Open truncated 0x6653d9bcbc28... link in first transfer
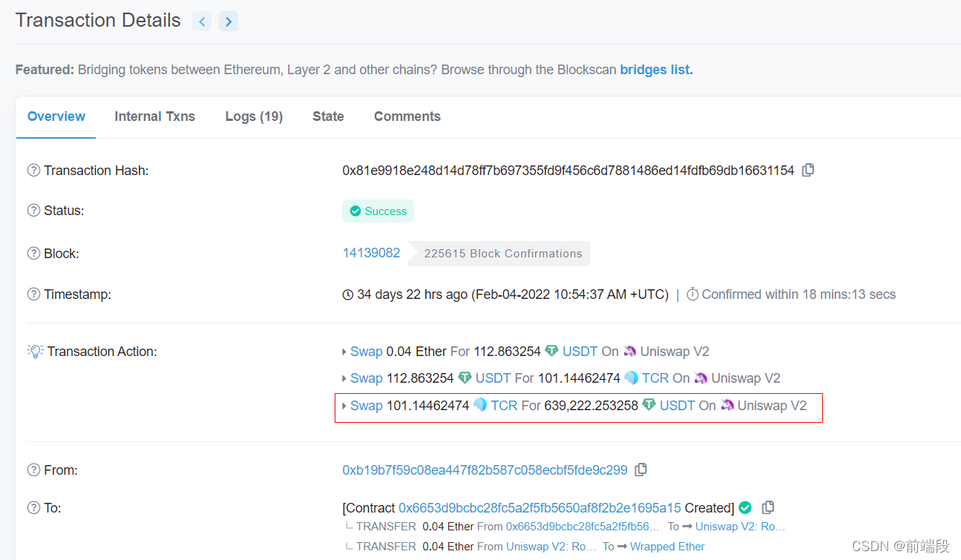Image resolution: width=961 pixels, height=560 pixels. click(583, 526)
